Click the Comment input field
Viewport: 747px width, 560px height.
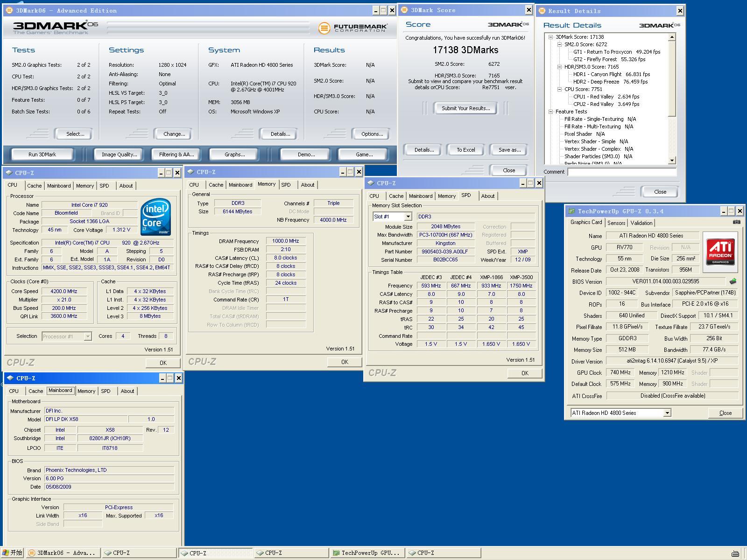621,172
